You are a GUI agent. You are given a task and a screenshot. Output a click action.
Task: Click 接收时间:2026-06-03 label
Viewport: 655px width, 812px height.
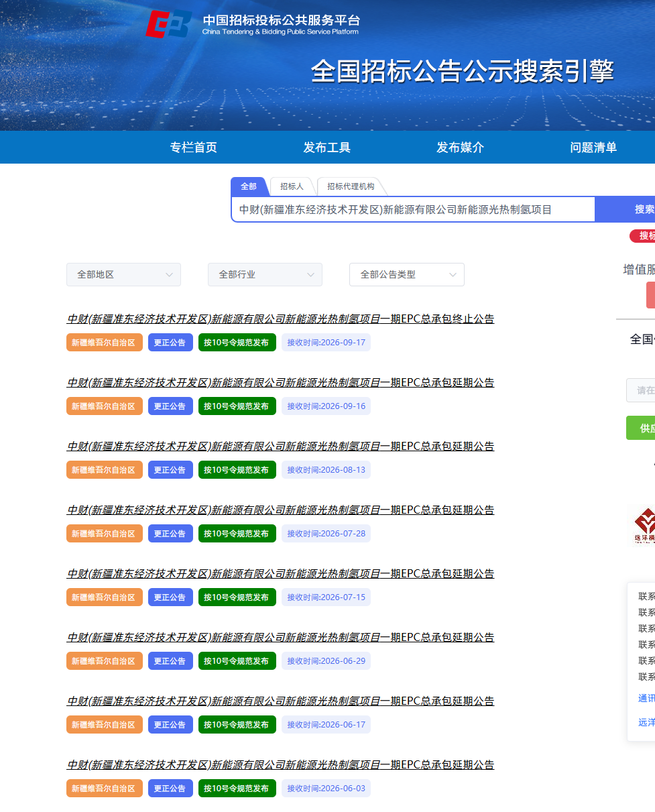[x=326, y=789]
